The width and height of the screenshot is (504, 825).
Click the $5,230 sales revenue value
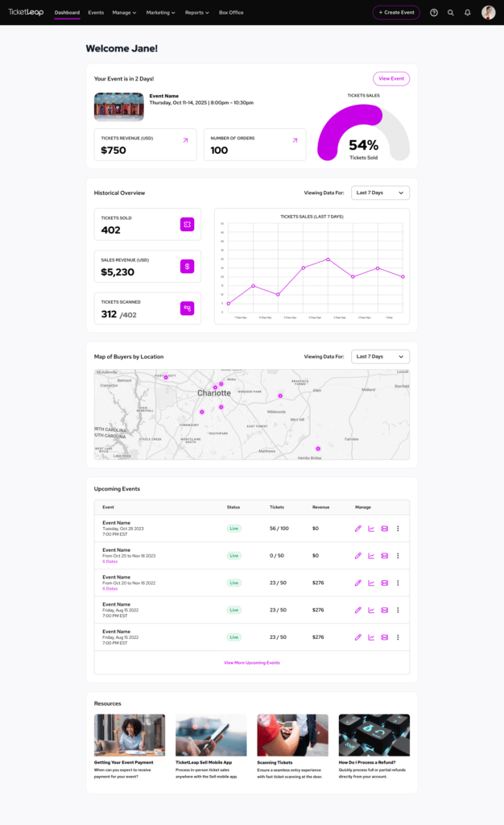pos(118,272)
